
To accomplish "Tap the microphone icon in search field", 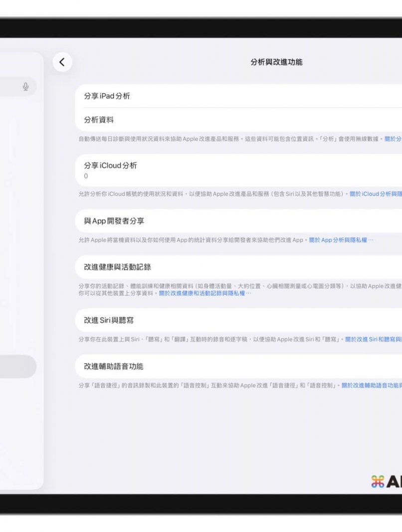I will [26, 87].
